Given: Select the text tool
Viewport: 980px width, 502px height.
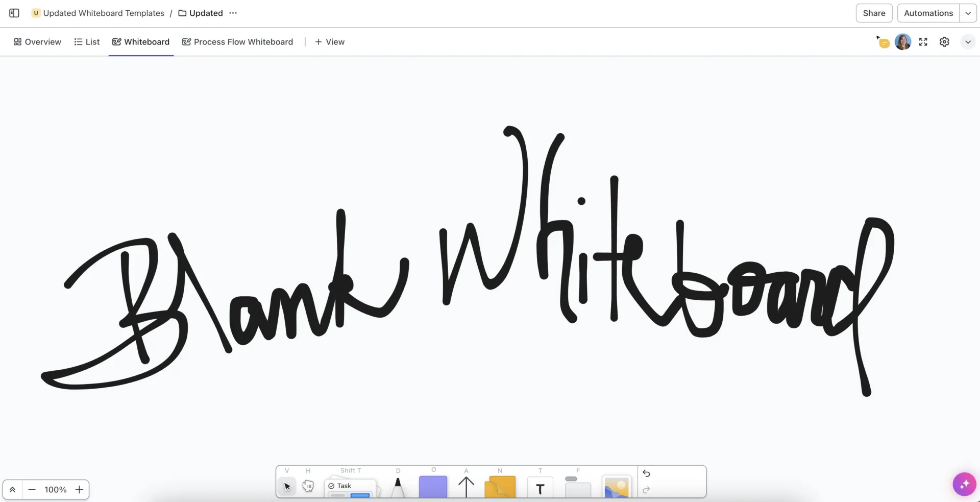Looking at the screenshot, I should tap(540, 489).
